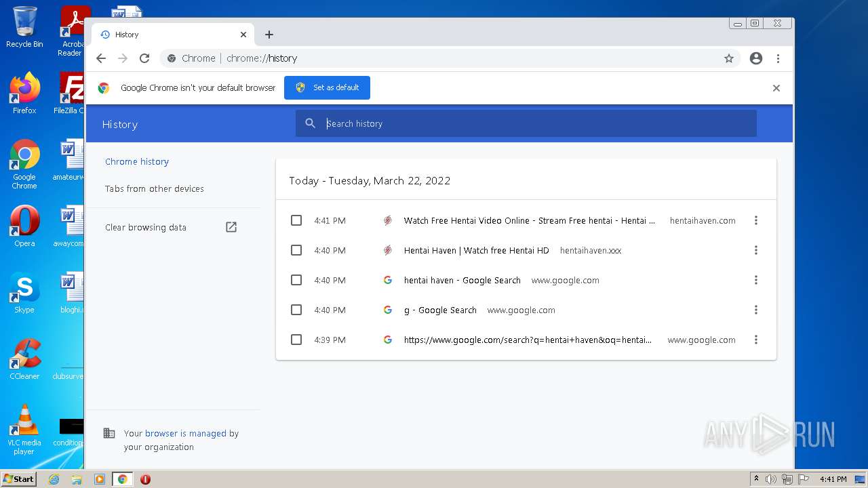Click the Set as default button
The width and height of the screenshot is (868, 488).
click(327, 87)
